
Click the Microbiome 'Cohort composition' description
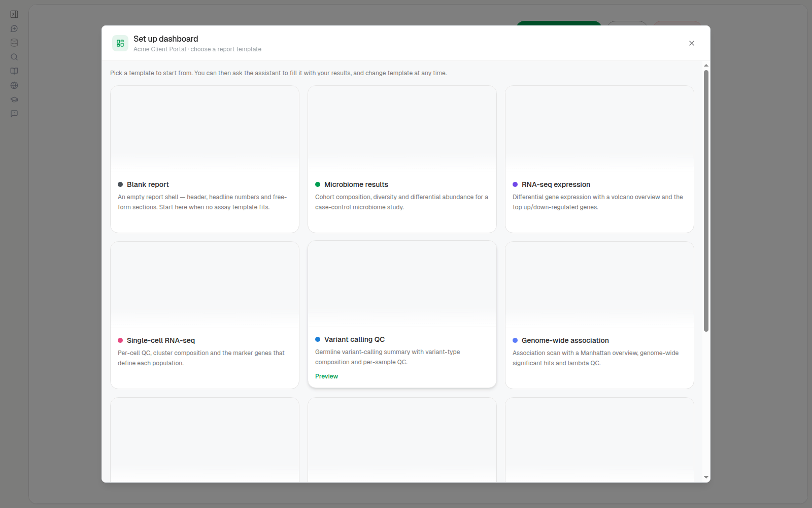click(x=401, y=202)
